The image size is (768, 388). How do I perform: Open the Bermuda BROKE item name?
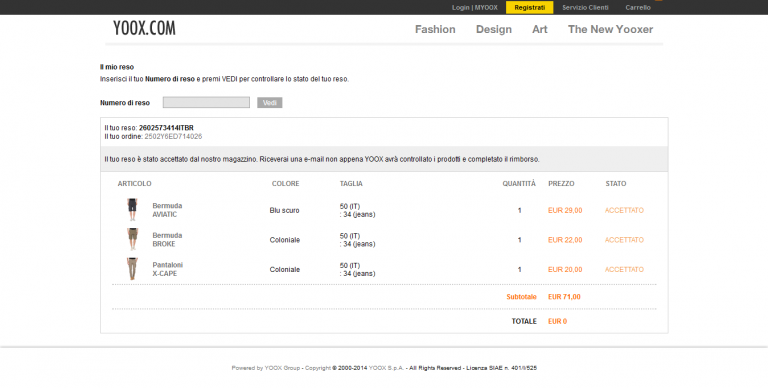tap(167, 240)
